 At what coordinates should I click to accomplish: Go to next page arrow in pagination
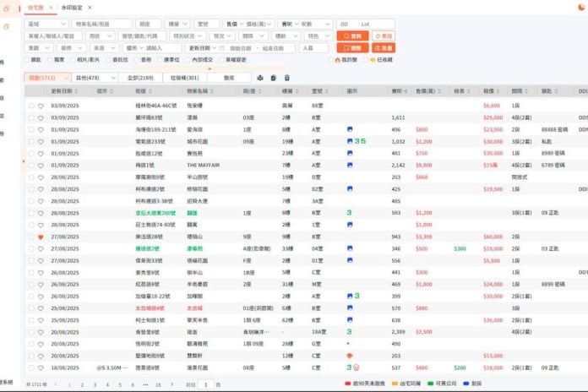coord(171,384)
